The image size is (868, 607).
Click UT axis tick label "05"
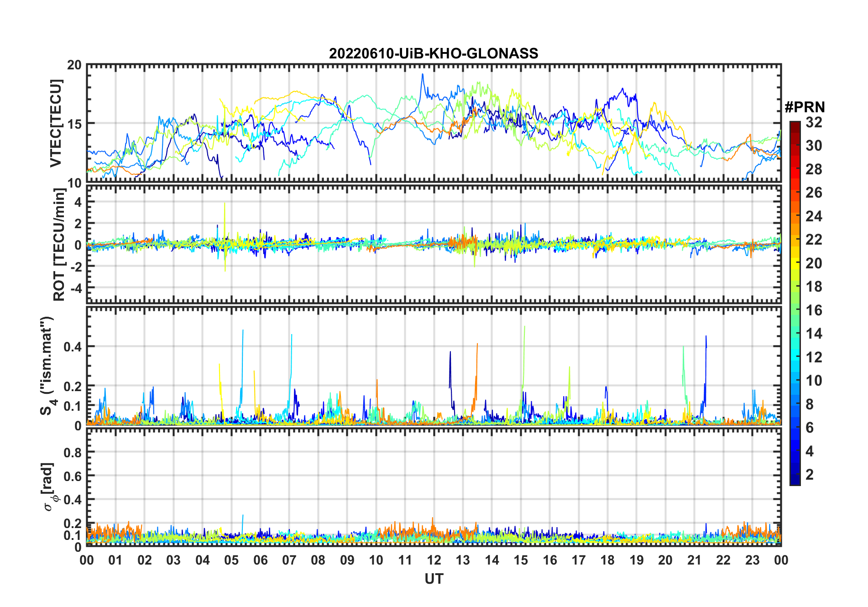231,560
